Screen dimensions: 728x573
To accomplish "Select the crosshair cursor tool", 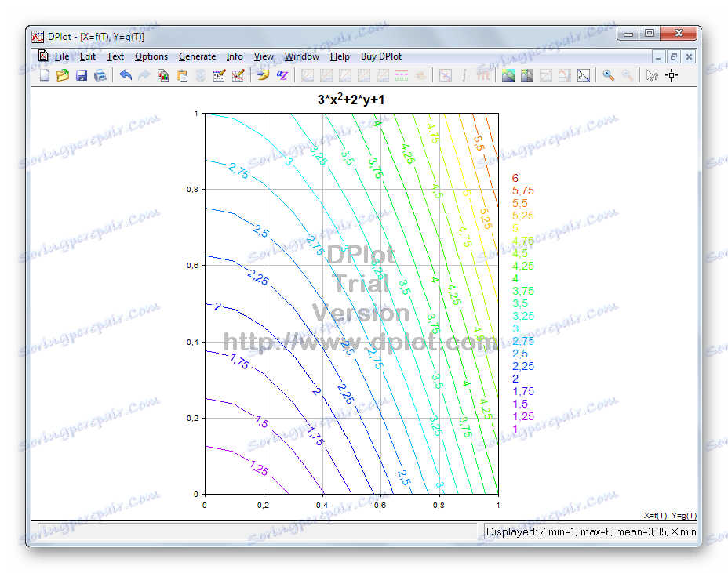I will [x=672, y=75].
